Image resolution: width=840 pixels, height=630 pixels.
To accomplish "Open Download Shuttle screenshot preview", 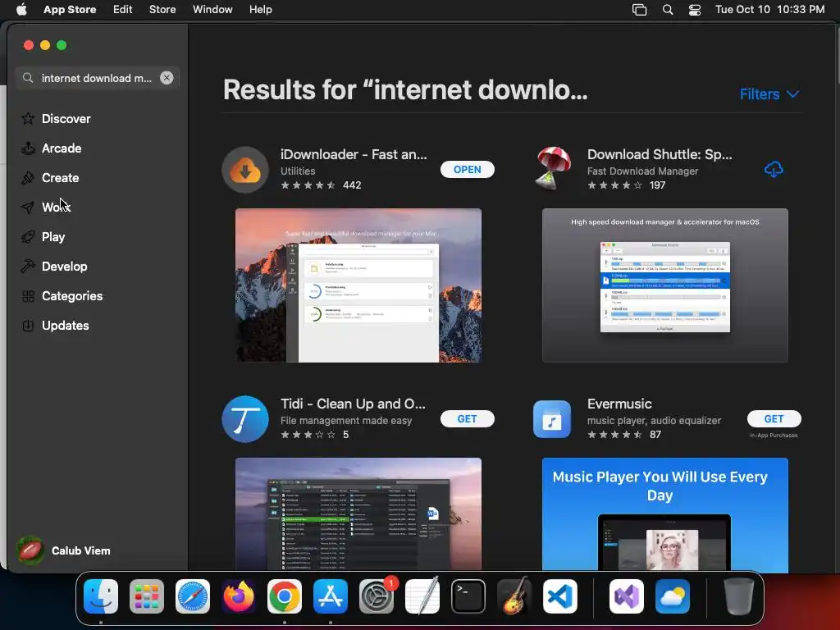I will click(664, 285).
